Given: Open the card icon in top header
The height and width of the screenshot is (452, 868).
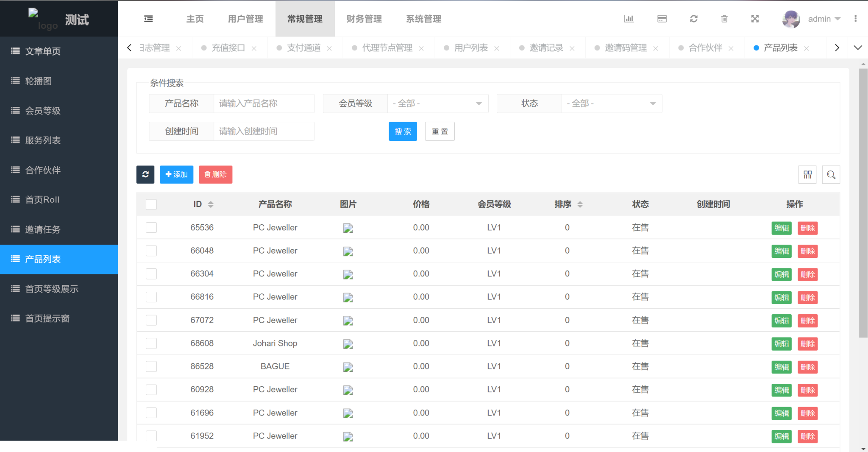Looking at the screenshot, I should [x=662, y=19].
